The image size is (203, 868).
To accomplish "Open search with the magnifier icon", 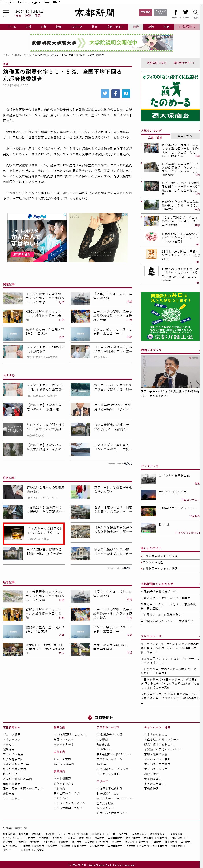I will 196,12.
